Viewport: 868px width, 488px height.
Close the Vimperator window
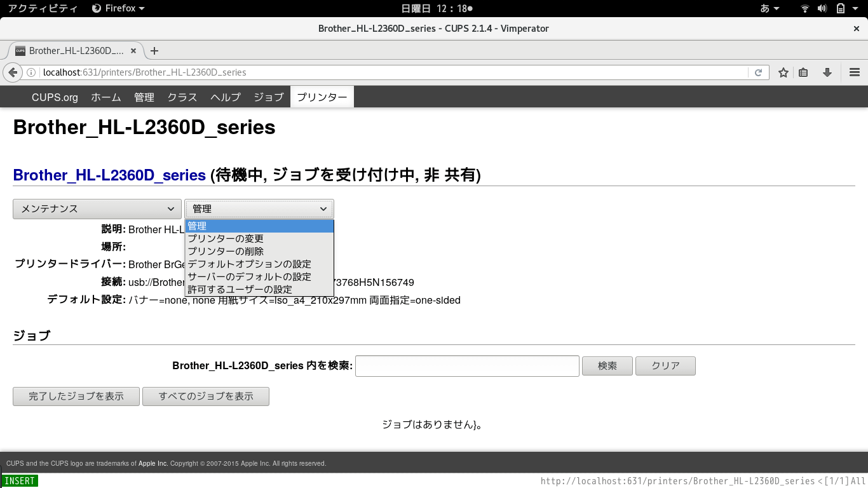pyautogui.click(x=857, y=29)
